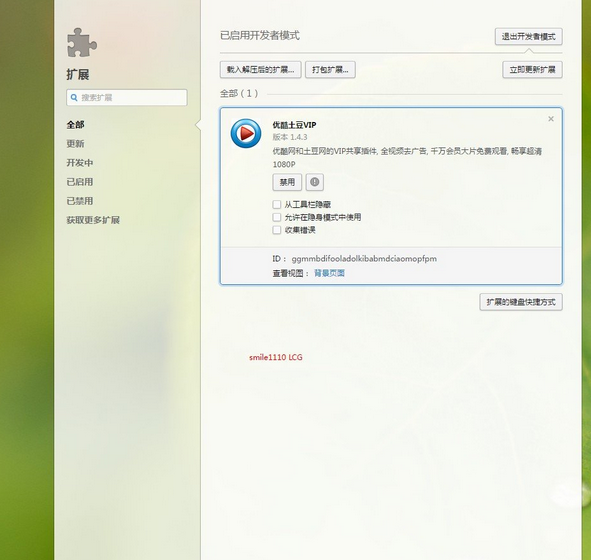The image size is (591, 560).
Task: Remove extension with the X button
Action: pos(551,119)
